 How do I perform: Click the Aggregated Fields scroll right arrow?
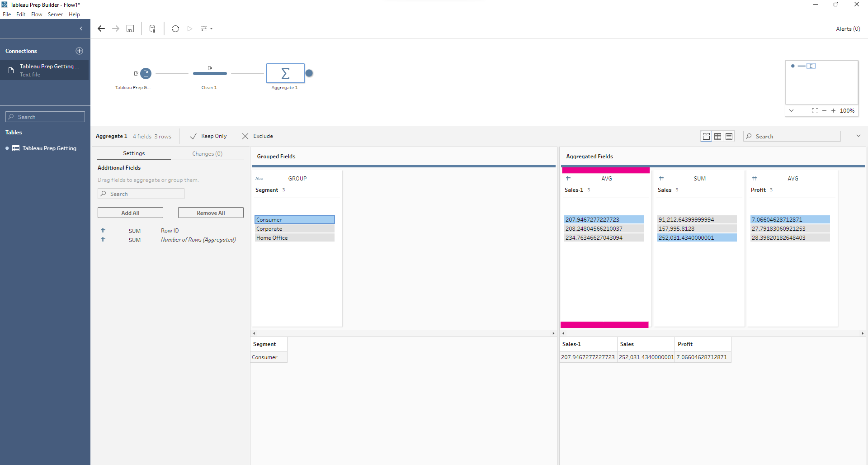863,333
